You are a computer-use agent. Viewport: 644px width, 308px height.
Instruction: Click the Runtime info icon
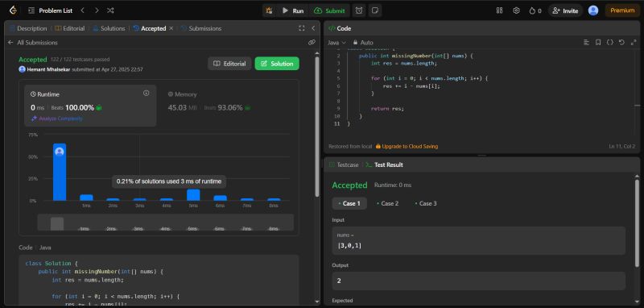point(146,94)
